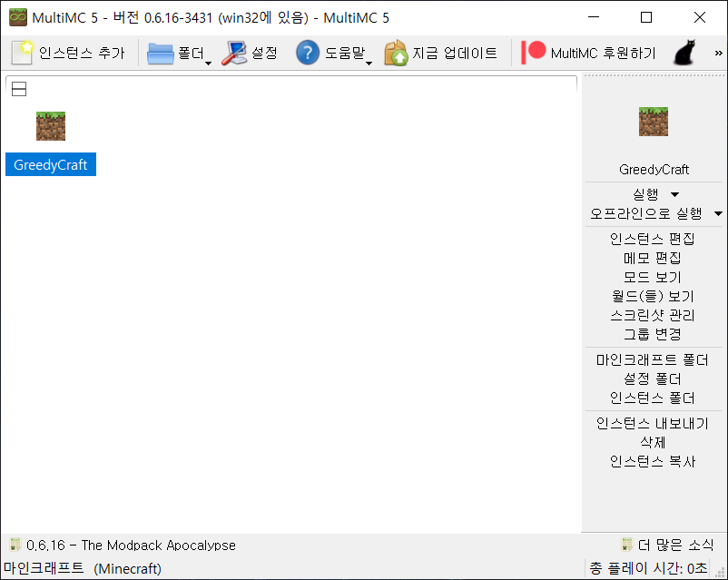Open the 도움말 toolbar dropdown arrow

(x=369, y=64)
